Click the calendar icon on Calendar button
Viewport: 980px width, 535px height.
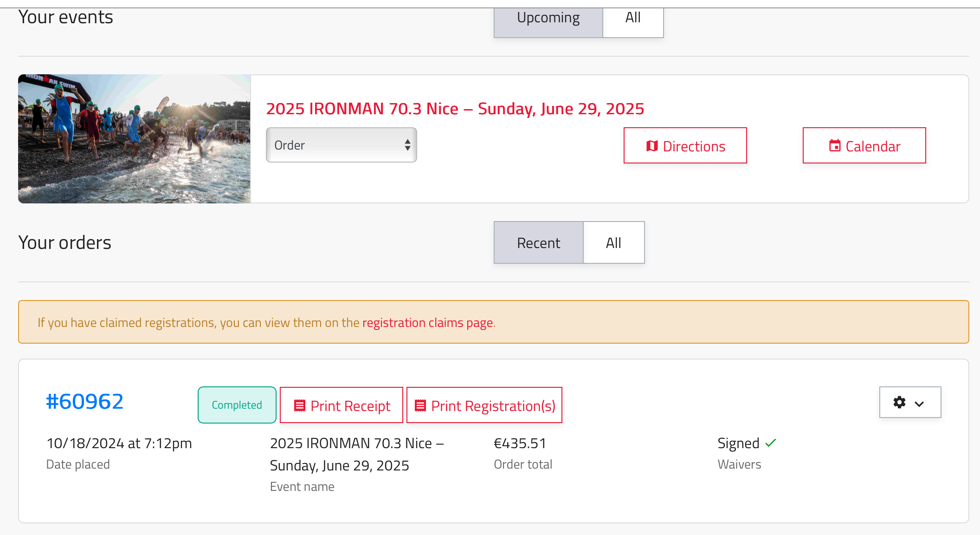click(835, 145)
